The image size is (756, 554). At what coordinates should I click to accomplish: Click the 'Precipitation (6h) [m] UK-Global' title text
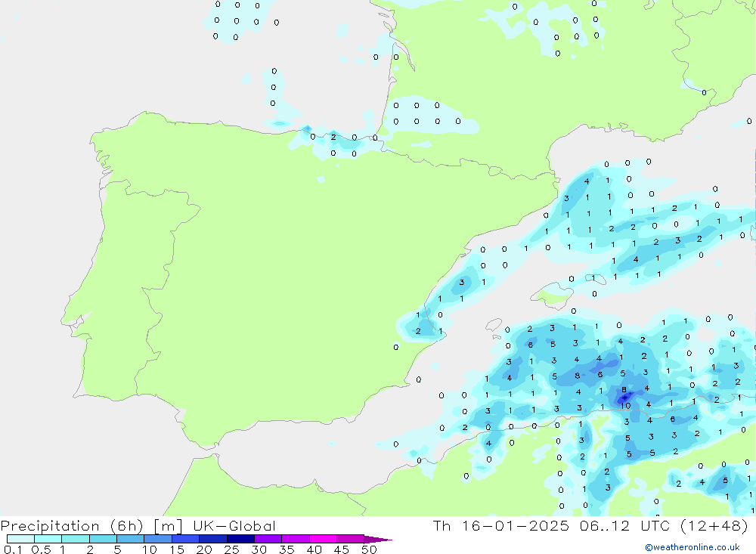pyautogui.click(x=138, y=525)
